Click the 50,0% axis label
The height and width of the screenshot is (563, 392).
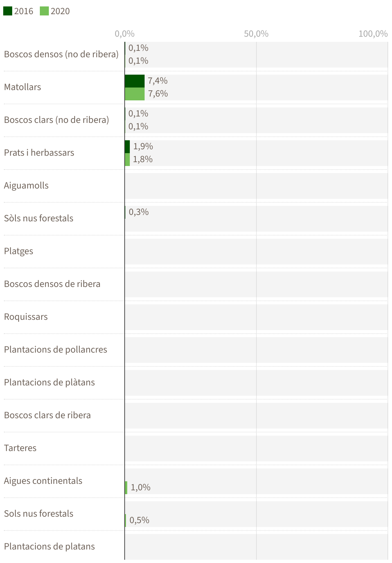pos(256,34)
